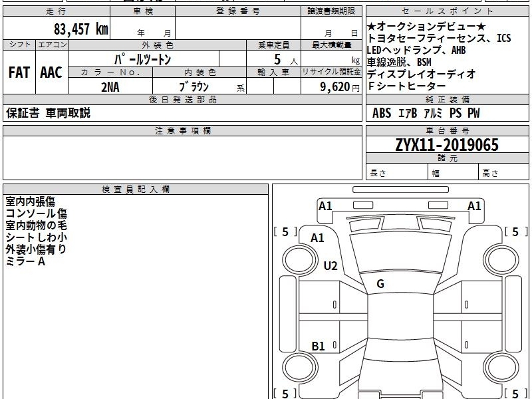Select the 乗車定員 header

[273, 45]
